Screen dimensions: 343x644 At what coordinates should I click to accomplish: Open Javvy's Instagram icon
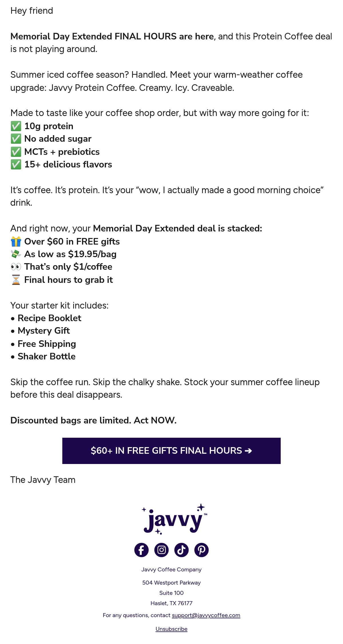[x=161, y=550]
